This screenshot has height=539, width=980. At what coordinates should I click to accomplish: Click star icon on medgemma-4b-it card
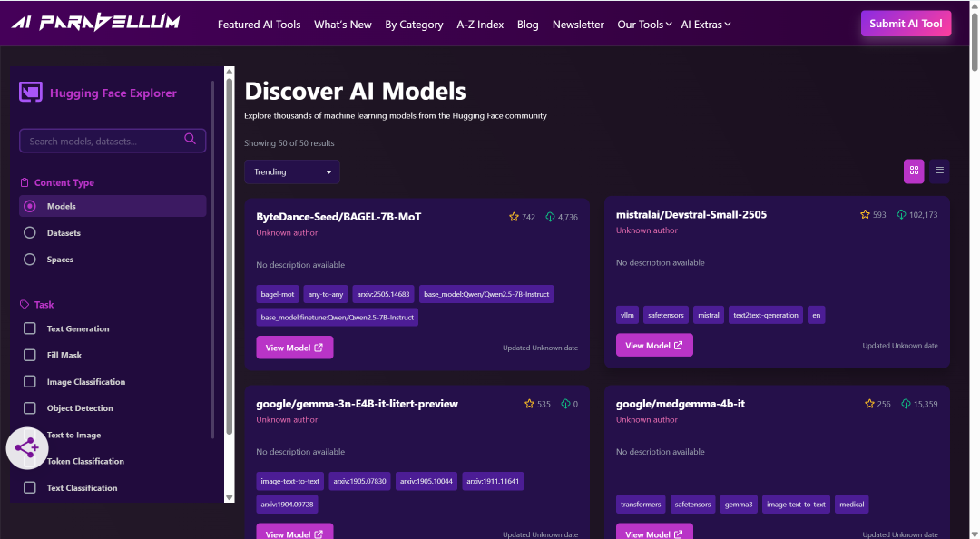tap(869, 404)
